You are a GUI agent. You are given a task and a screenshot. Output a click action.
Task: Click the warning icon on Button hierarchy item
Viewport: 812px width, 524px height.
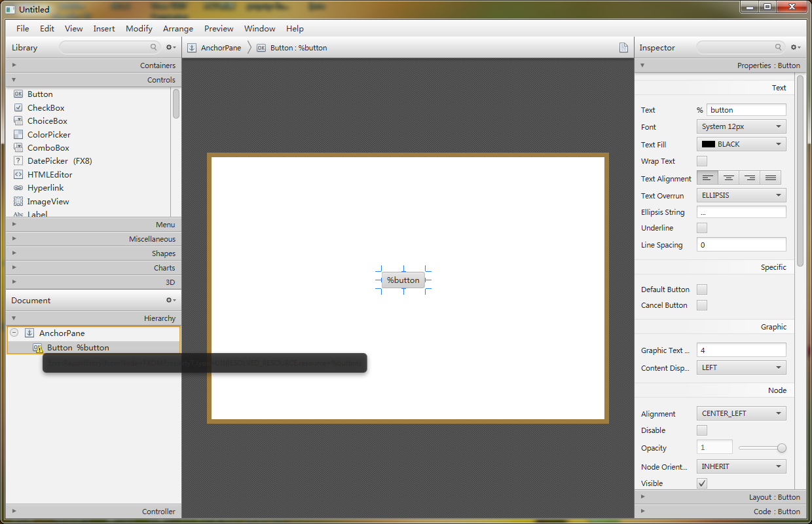point(39,350)
